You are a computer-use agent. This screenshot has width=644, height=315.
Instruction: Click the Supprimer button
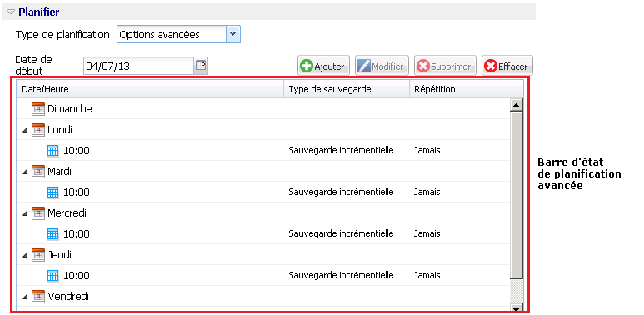(x=445, y=66)
